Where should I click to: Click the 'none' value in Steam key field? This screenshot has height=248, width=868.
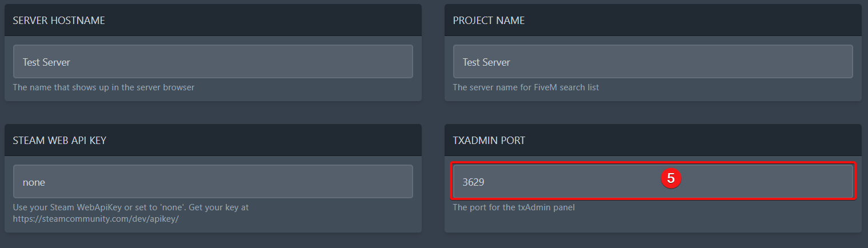pyautogui.click(x=34, y=182)
